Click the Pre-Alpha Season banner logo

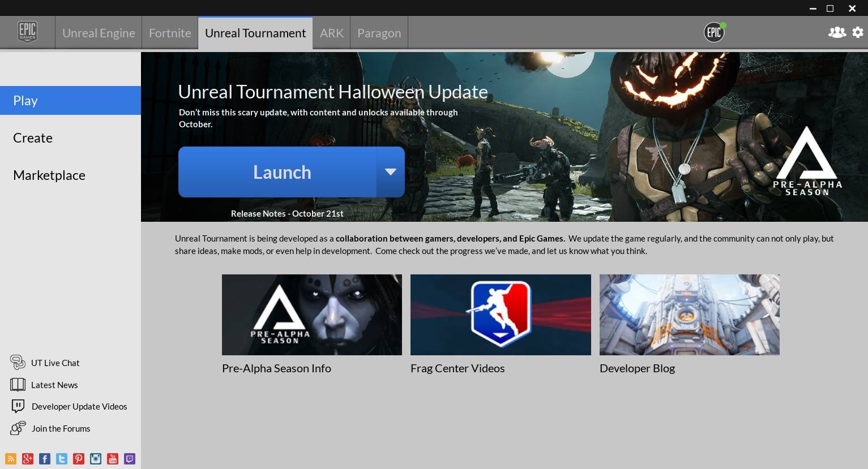pyautogui.click(x=807, y=161)
